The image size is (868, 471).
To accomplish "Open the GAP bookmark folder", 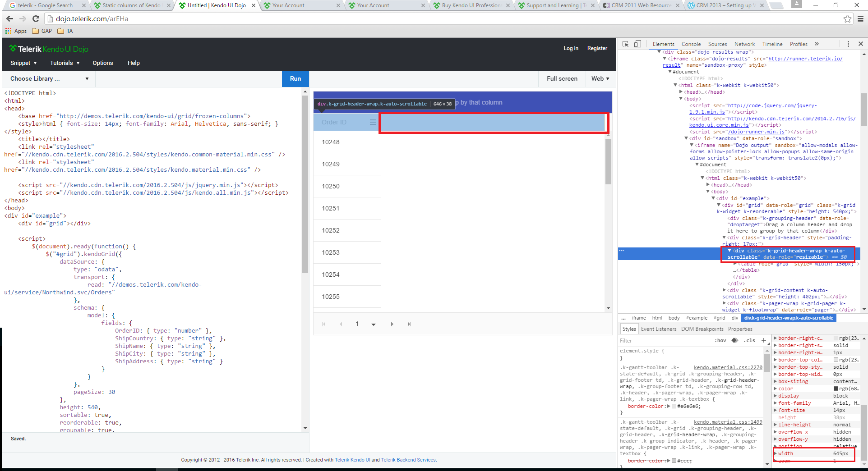I will coord(42,31).
